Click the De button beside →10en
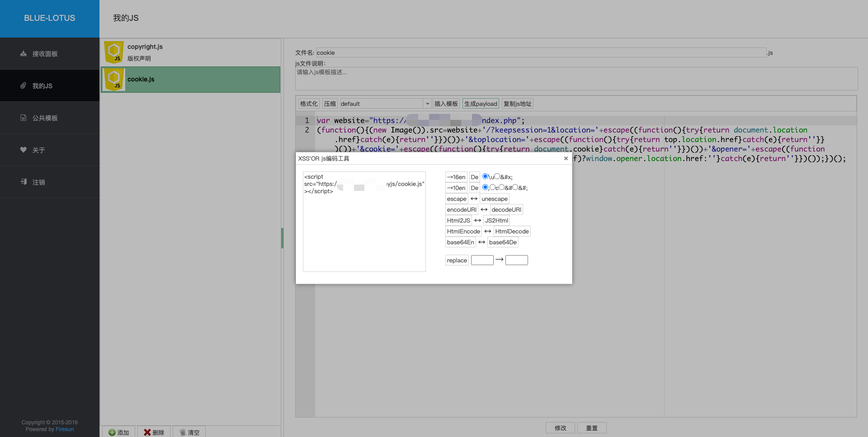 474,188
